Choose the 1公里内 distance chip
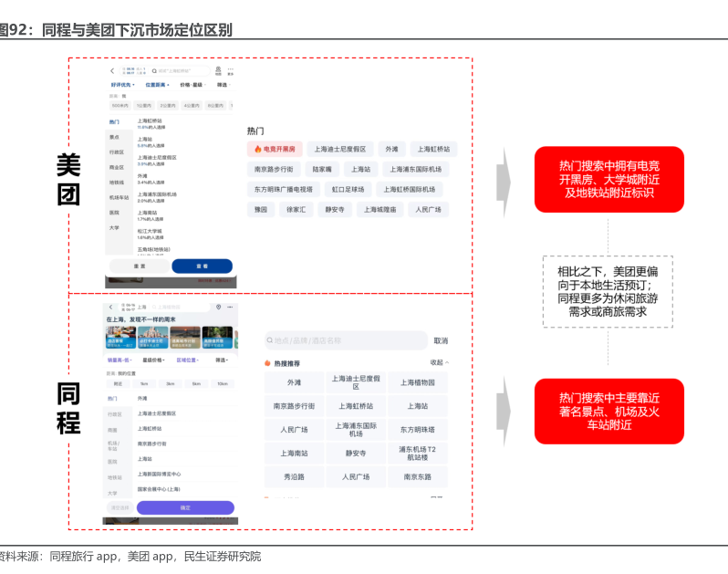 click(144, 106)
